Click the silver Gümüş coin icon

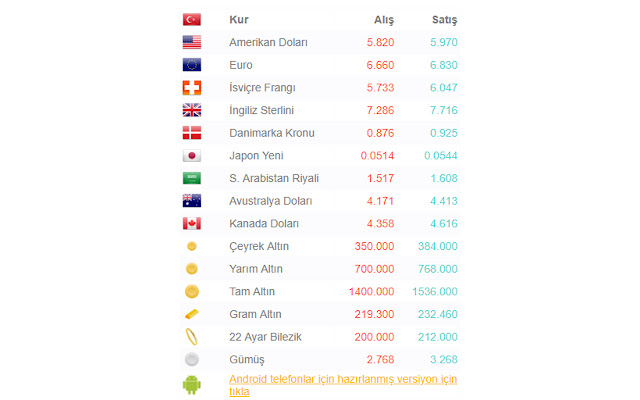(192, 359)
